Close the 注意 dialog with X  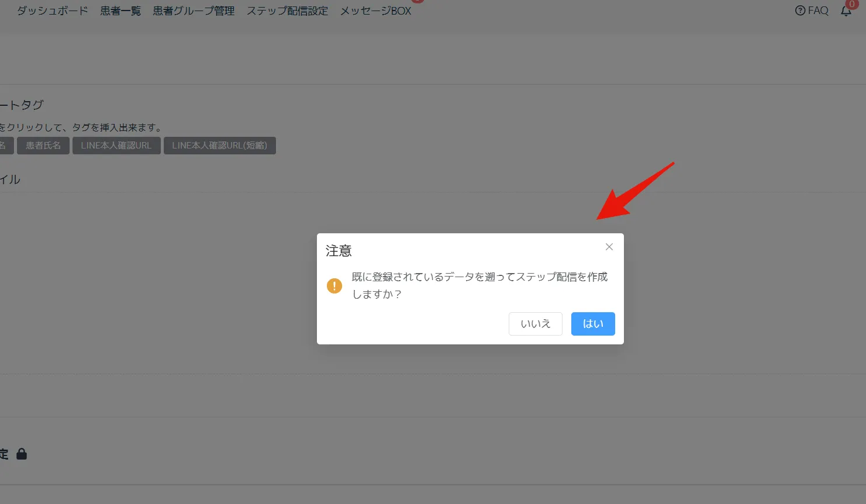(609, 247)
